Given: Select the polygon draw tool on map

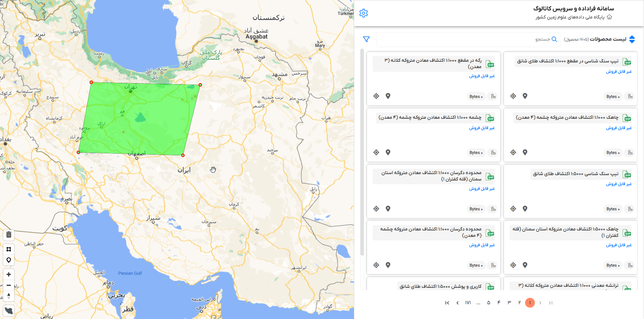Looking at the screenshot, I should pos(9,249).
